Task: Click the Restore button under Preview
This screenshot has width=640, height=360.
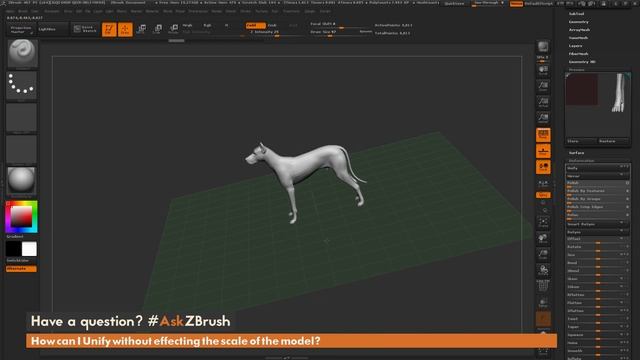Action: (613, 141)
